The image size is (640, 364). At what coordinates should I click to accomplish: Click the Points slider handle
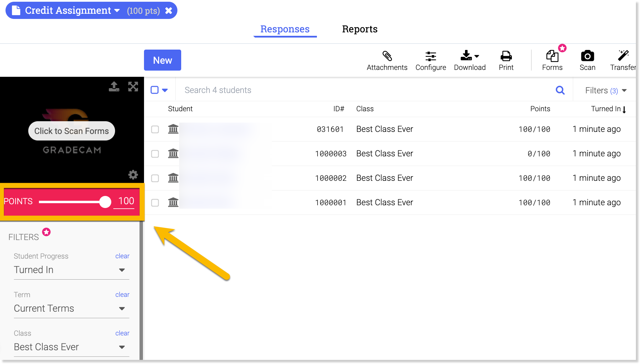(x=105, y=202)
